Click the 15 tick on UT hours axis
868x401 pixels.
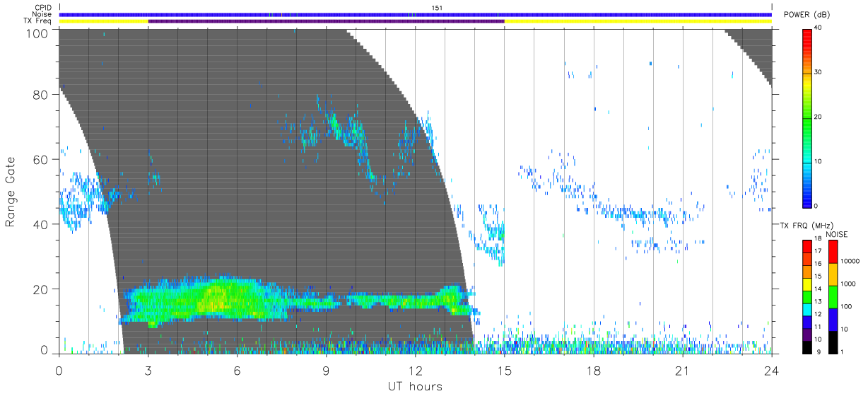pyautogui.click(x=504, y=370)
